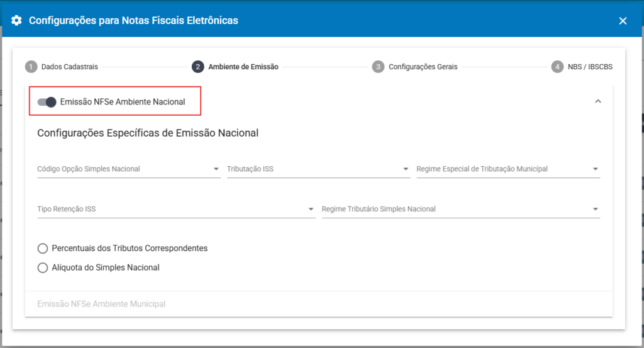Open the Tipo Retenção ISS dropdown
This screenshot has width=644, height=348.
point(175,210)
